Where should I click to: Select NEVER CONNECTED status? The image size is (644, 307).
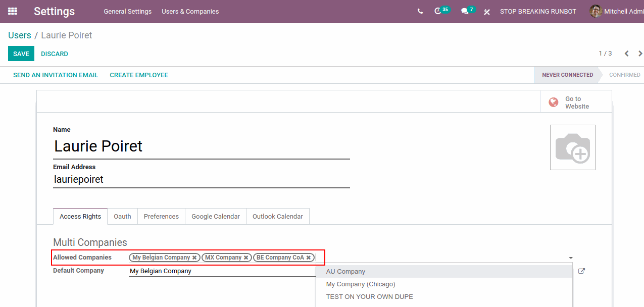tap(567, 75)
